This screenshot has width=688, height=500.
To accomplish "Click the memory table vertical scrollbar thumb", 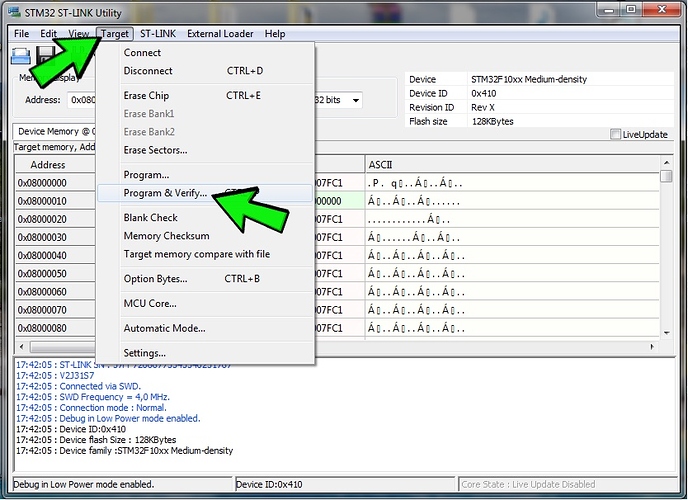I will (x=666, y=176).
